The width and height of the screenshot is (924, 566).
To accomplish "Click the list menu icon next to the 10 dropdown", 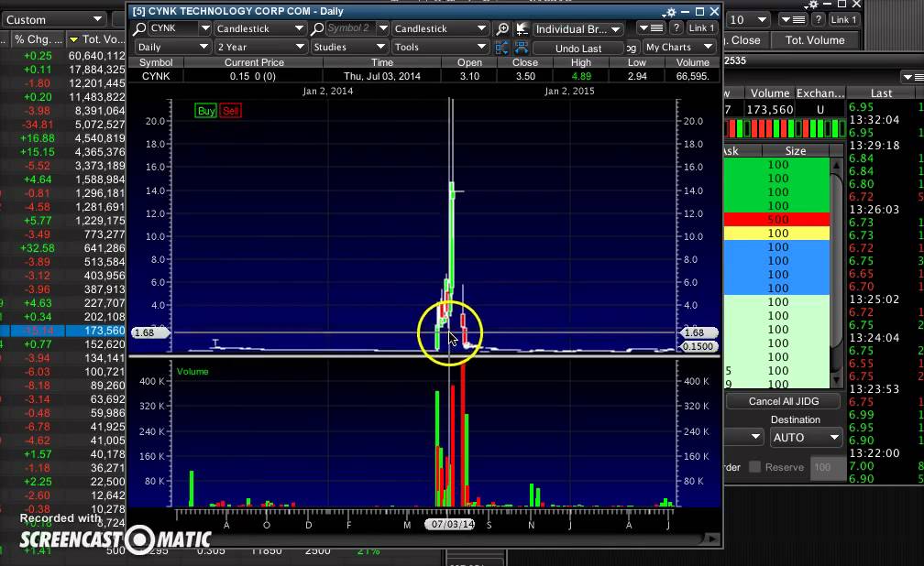I will pyautogui.click(x=793, y=19).
